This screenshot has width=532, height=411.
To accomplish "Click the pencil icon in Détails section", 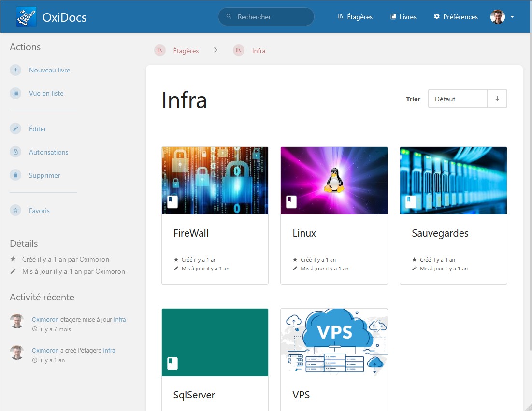I will (13, 271).
